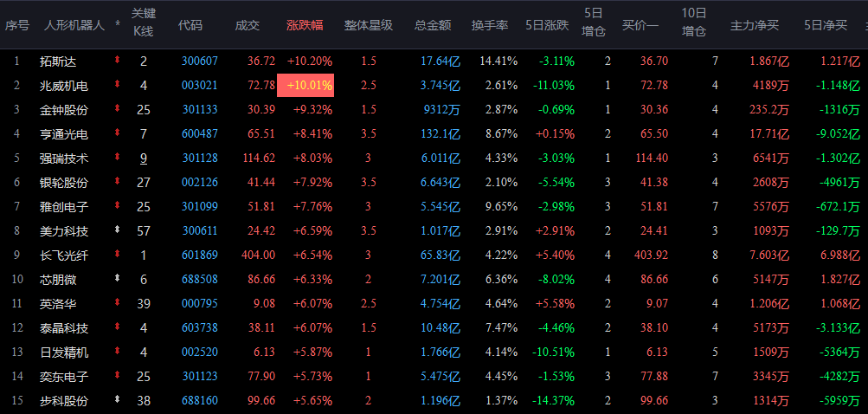Click the white marker icon beside 美力科技
Viewport: 868px width, 414px height.
(x=117, y=230)
